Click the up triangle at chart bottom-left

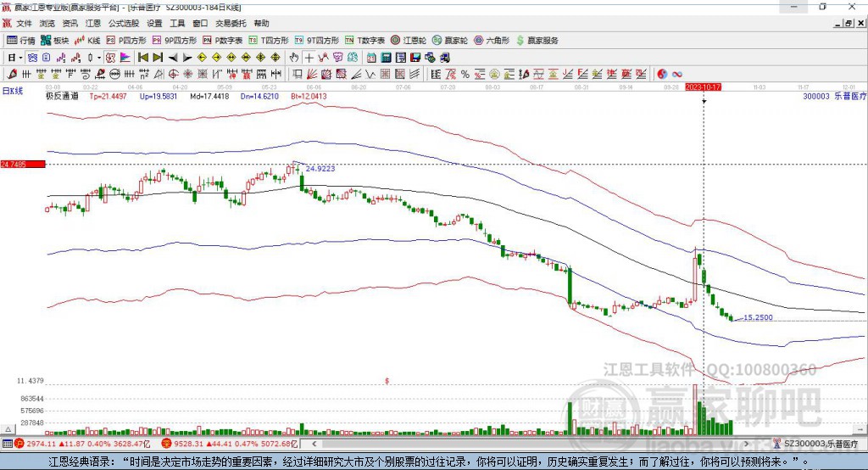[x=8, y=429]
